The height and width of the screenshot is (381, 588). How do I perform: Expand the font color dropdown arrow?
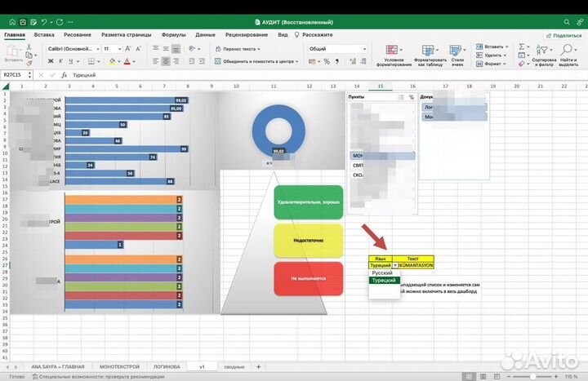coord(134,61)
